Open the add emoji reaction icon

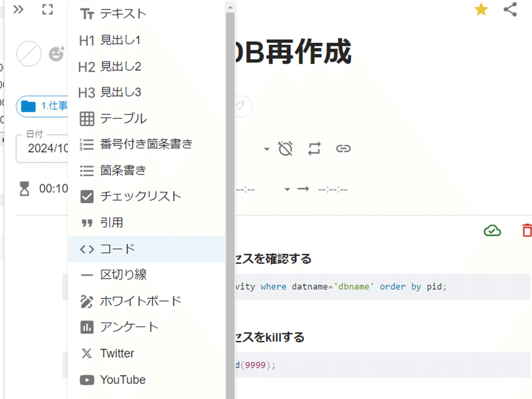point(56,54)
